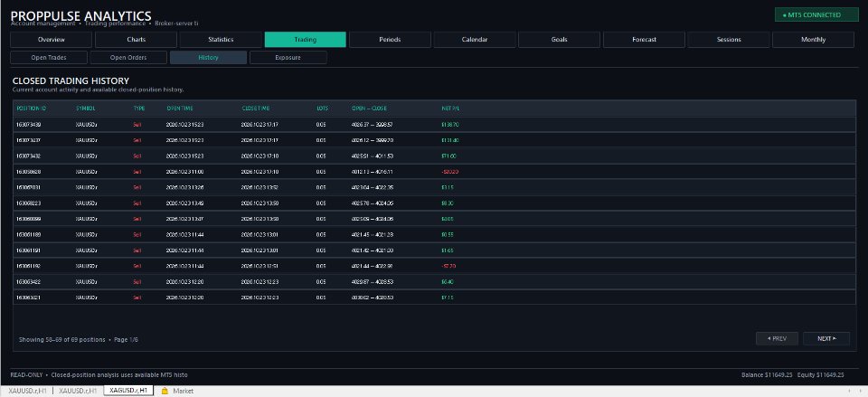This screenshot has height=397, width=868.
Task: Click the 4029.87 → 4028.53 price cell
Action: coord(372,282)
